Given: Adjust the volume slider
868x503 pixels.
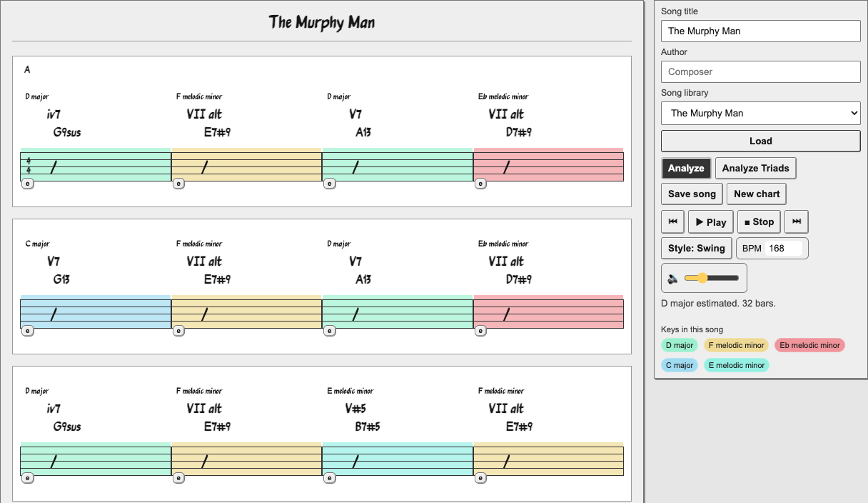Looking at the screenshot, I should (712, 278).
